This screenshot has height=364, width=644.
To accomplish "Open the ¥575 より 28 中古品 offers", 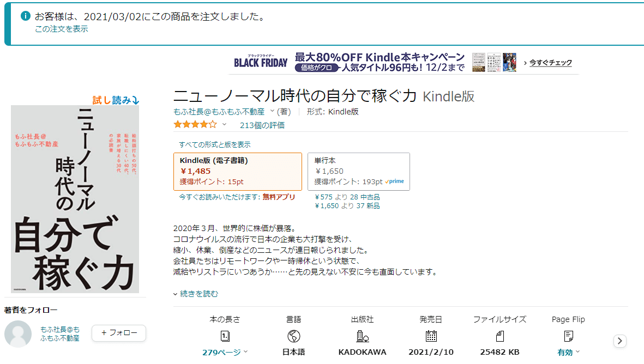I will [x=347, y=197].
